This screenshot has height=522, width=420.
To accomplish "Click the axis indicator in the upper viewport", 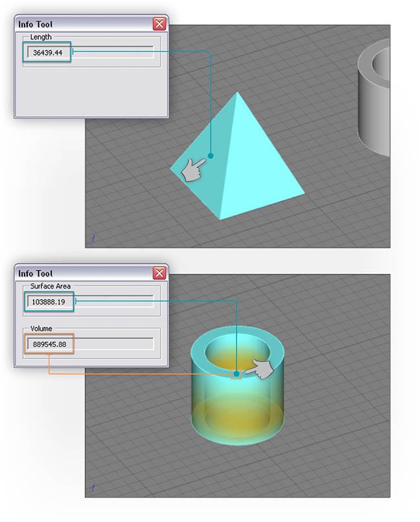I will pyautogui.click(x=94, y=238).
